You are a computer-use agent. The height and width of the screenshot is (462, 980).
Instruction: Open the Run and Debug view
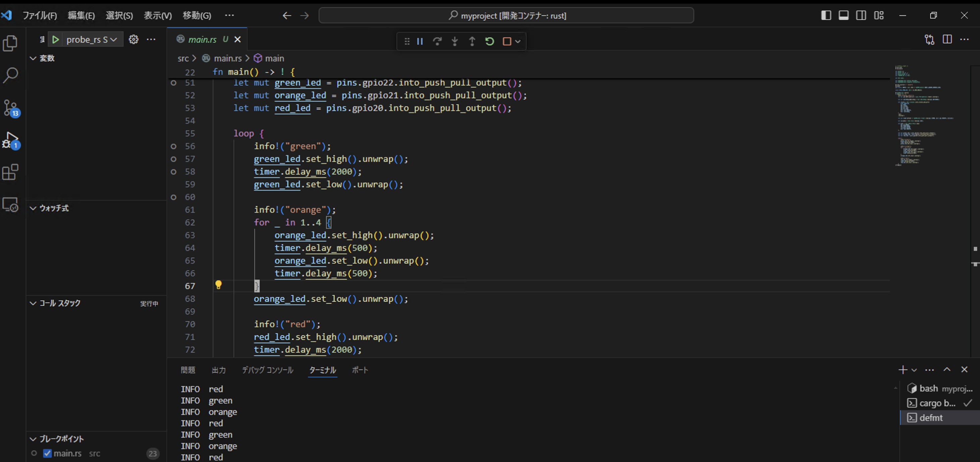[10, 140]
